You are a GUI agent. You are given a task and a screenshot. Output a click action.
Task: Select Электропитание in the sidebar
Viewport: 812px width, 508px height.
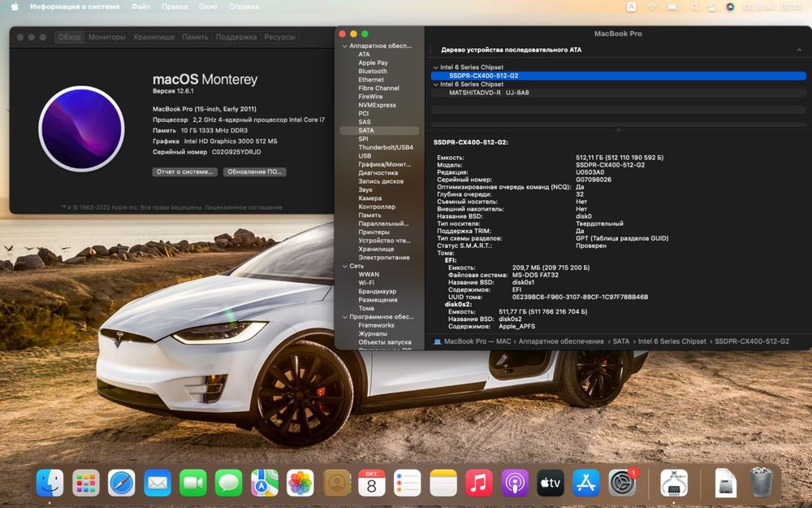pos(384,258)
